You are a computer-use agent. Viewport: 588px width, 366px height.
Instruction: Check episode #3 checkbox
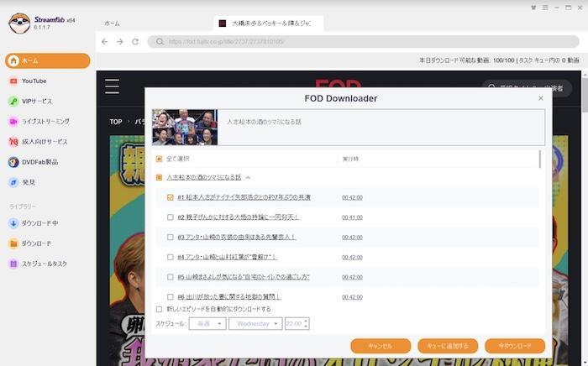point(171,237)
